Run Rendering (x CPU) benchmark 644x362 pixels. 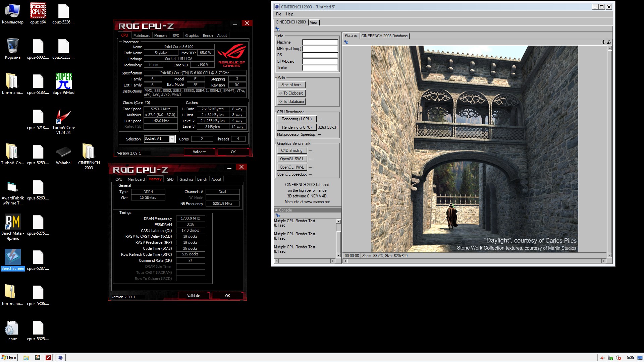(297, 127)
